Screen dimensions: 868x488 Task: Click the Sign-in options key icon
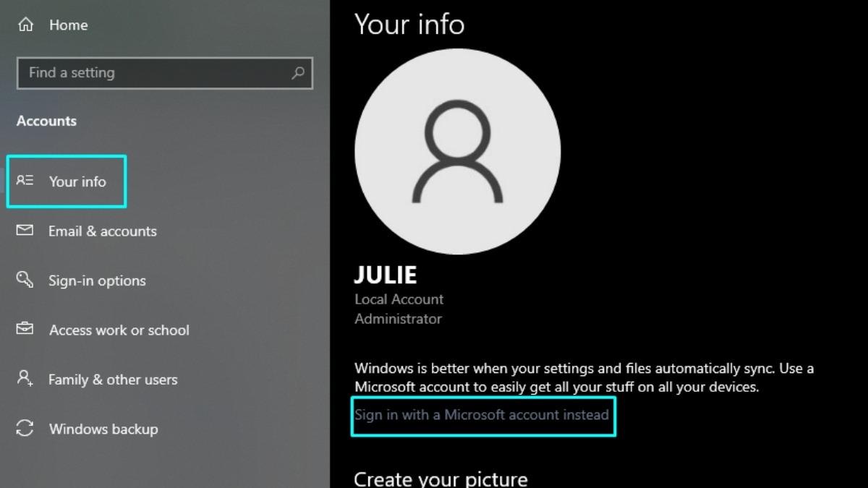pos(25,280)
